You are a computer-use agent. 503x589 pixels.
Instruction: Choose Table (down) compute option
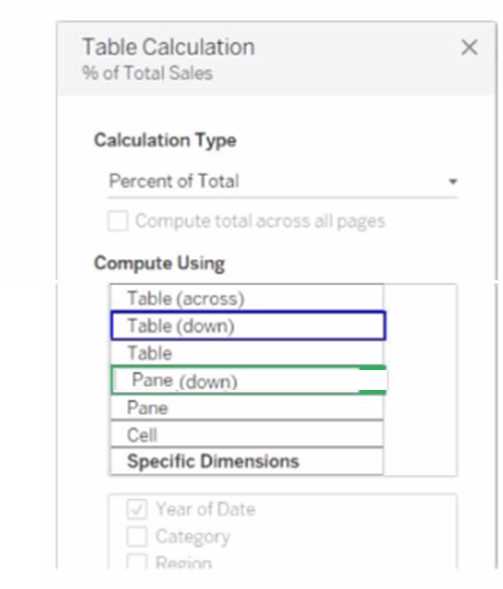click(248, 326)
